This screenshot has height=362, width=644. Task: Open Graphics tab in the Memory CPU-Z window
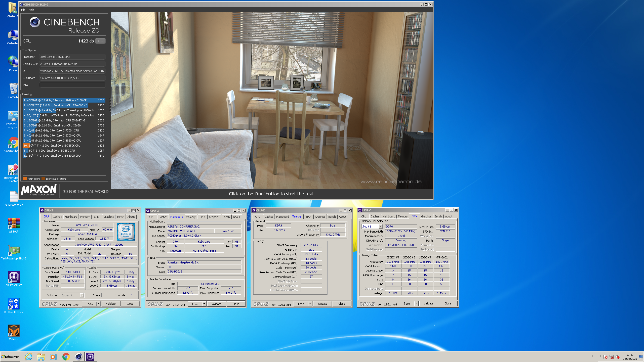click(x=320, y=217)
